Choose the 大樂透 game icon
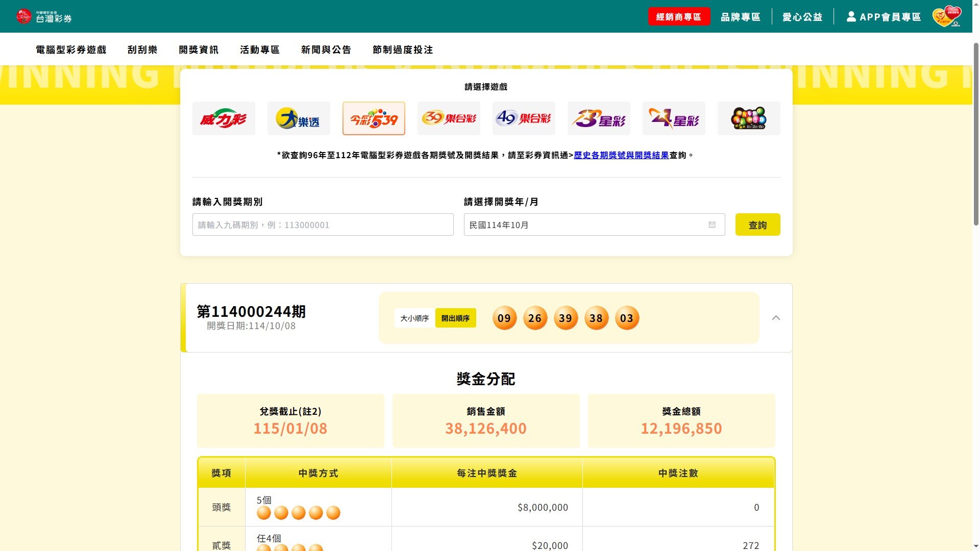 pyautogui.click(x=299, y=118)
